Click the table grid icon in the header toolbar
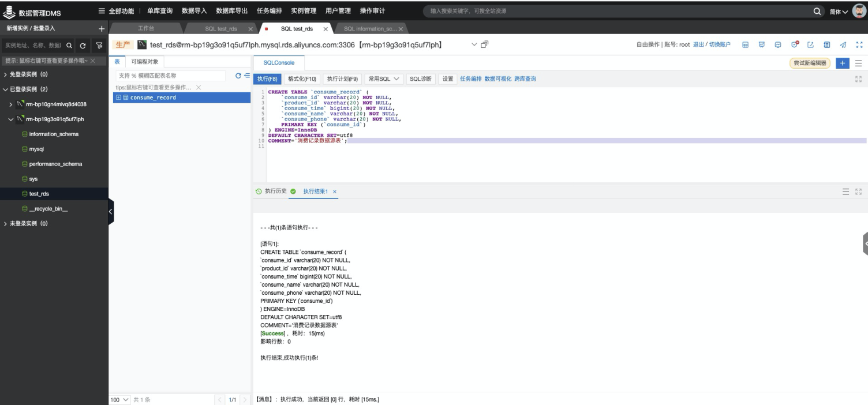Image resolution: width=868 pixels, height=405 pixels. click(x=745, y=44)
